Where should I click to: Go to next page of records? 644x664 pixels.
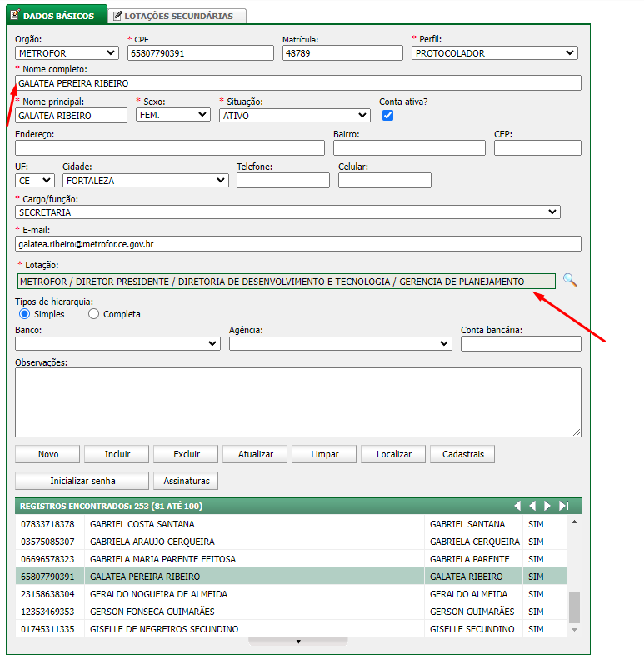pyautogui.click(x=547, y=506)
